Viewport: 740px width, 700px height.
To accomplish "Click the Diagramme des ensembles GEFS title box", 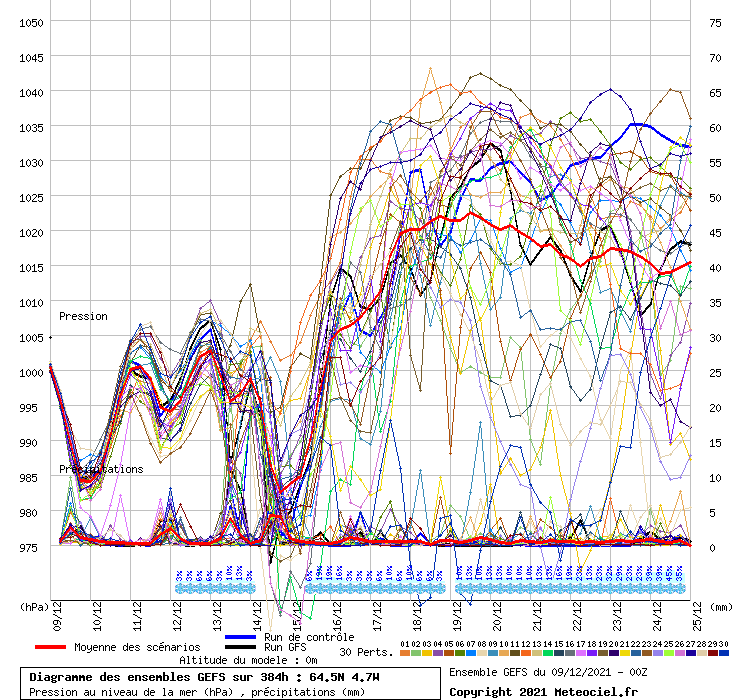I will point(232,684).
